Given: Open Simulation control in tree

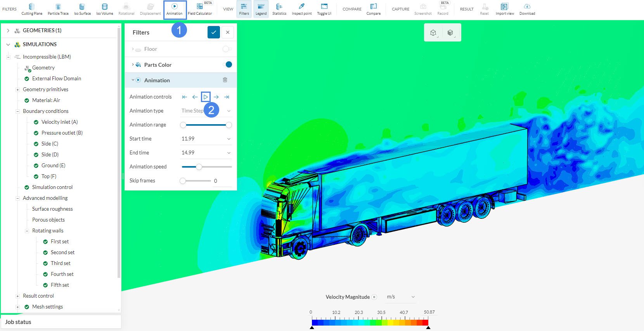Looking at the screenshot, I should pyautogui.click(x=52, y=187).
